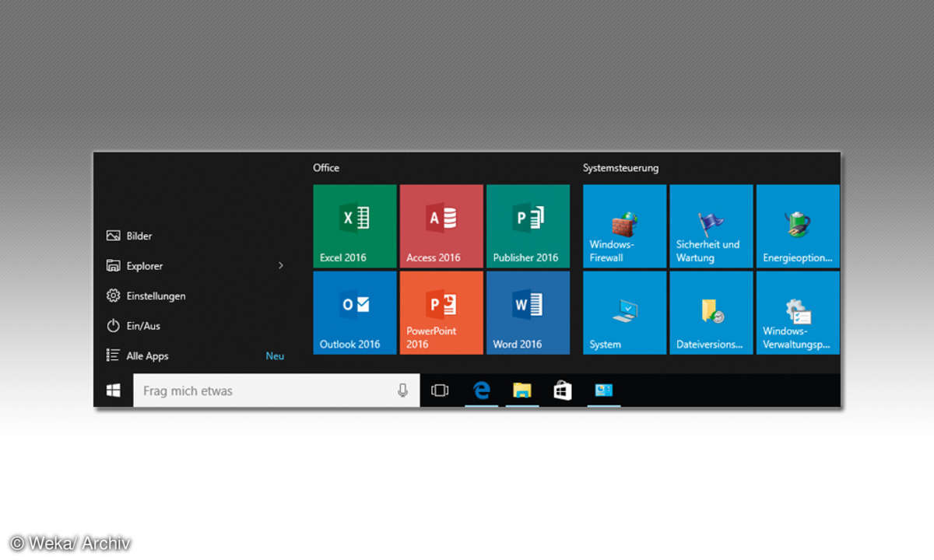
Task: Click the microphone icon in the search box
Action: [x=402, y=390]
